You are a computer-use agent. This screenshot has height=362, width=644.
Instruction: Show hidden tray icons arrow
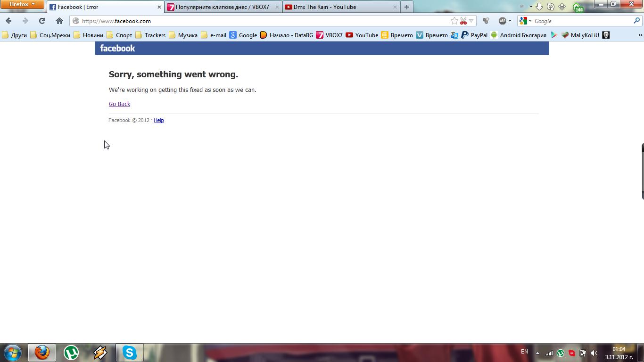537,353
